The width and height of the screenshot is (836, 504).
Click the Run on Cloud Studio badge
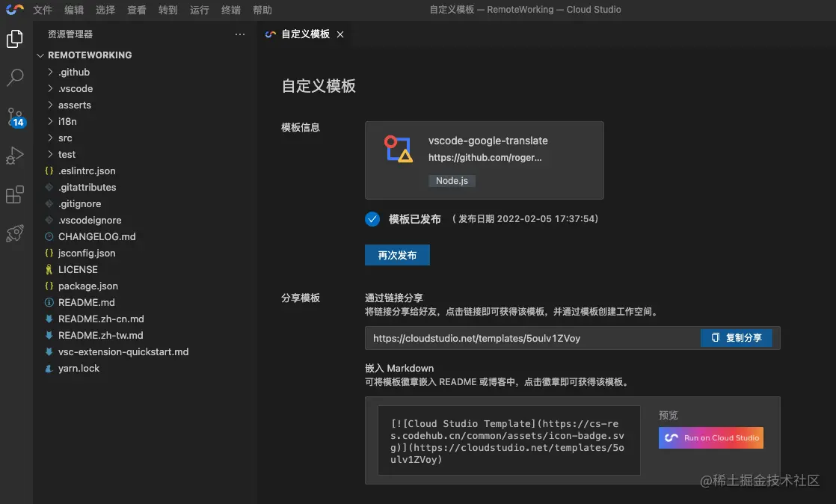click(710, 438)
